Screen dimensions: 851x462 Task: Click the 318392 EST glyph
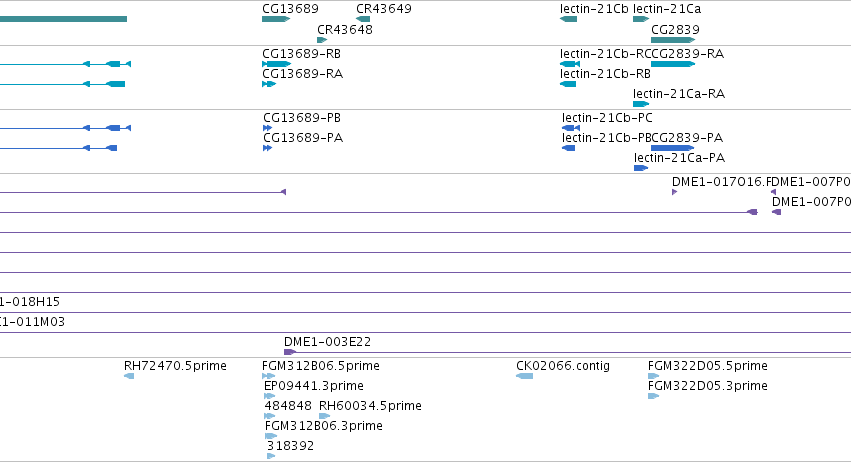(271, 456)
